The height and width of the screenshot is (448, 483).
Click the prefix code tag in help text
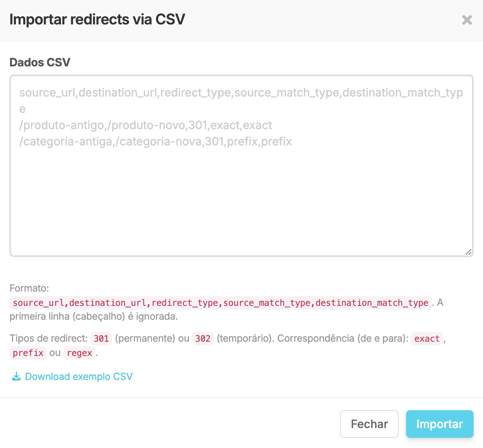tap(28, 353)
